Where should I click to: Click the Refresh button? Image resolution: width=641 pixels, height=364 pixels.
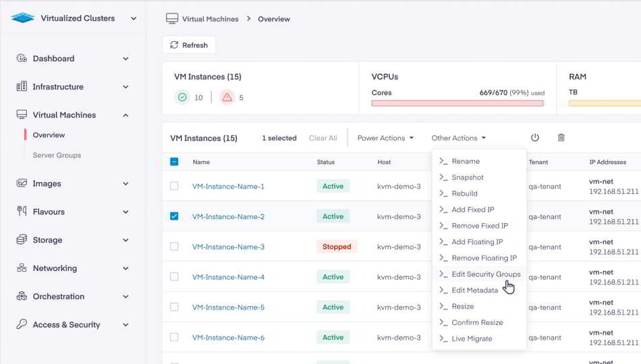(x=189, y=45)
